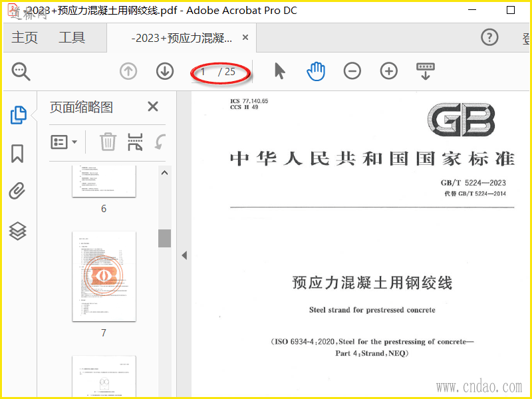
Task: Click the GB/T 5224—2023 standard number
Action: pos(473,183)
